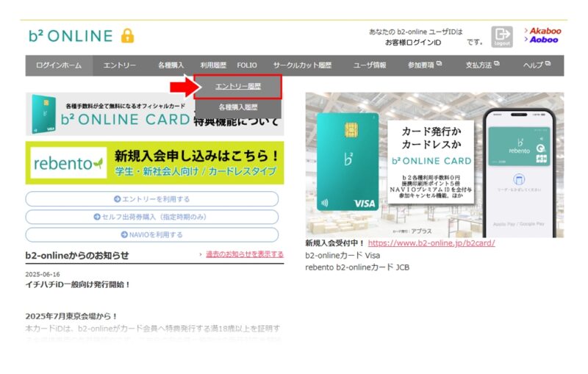Click the b² ONLINE CARD banner image
Screen dimensions: 588x374
point(110,112)
